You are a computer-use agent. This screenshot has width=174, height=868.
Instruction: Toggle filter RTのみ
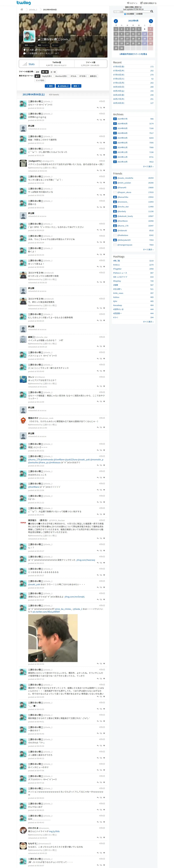pyautogui.click(x=73, y=76)
